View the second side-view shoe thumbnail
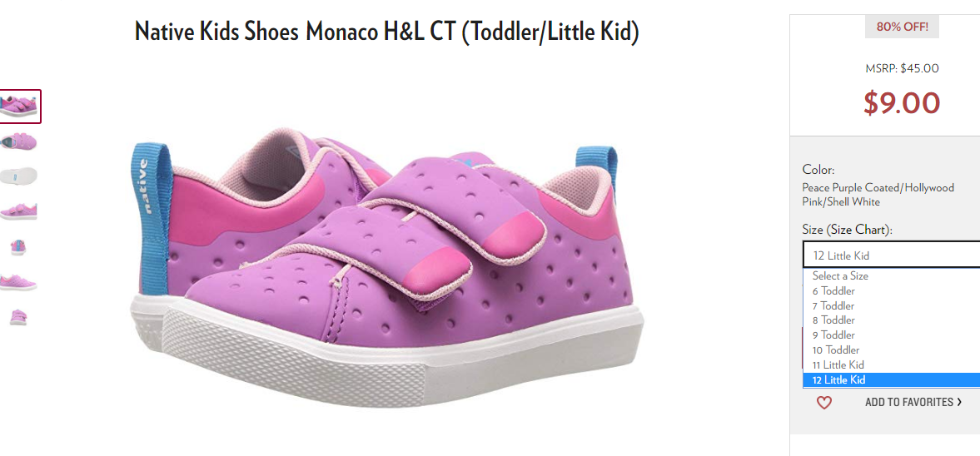980x456 pixels. tap(19, 141)
